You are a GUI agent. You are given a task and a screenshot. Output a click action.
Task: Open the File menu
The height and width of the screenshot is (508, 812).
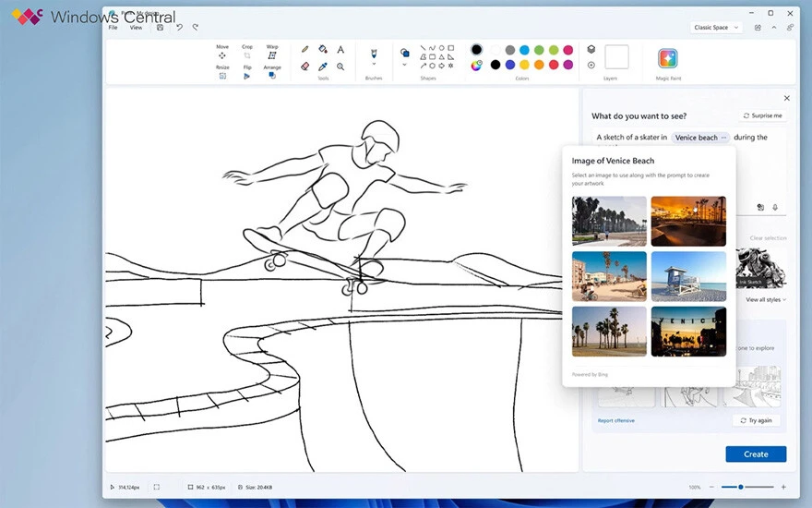click(x=113, y=28)
